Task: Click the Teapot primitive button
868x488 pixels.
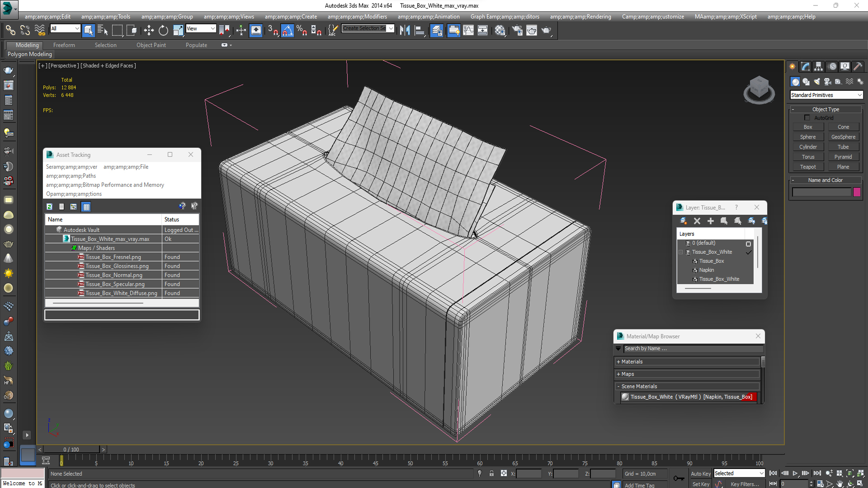Action: click(x=808, y=167)
